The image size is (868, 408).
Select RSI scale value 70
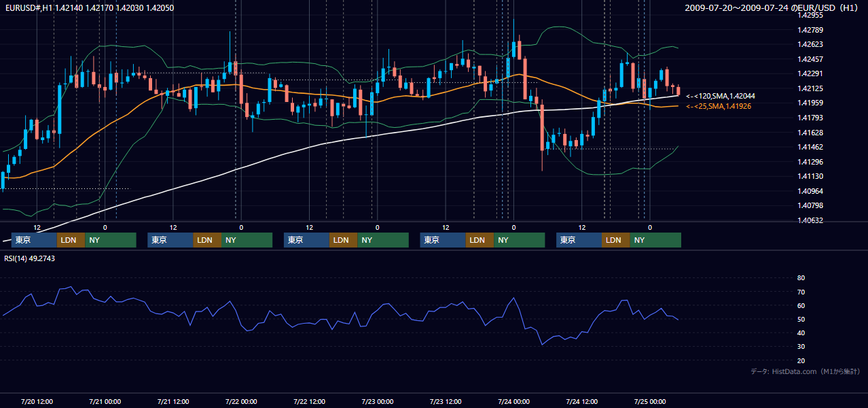801,292
